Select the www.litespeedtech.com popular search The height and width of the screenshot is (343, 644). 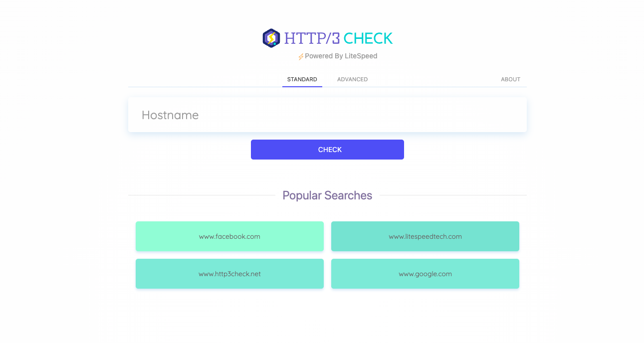(x=425, y=236)
